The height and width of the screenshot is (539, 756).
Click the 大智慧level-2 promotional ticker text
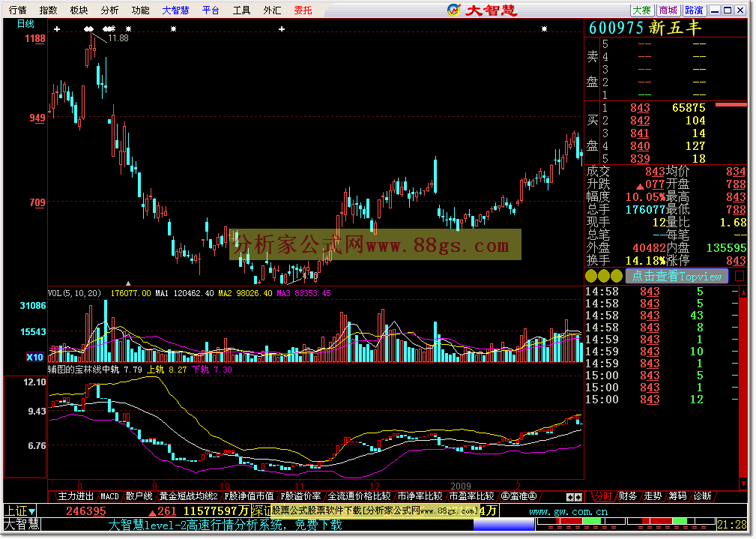(x=226, y=525)
